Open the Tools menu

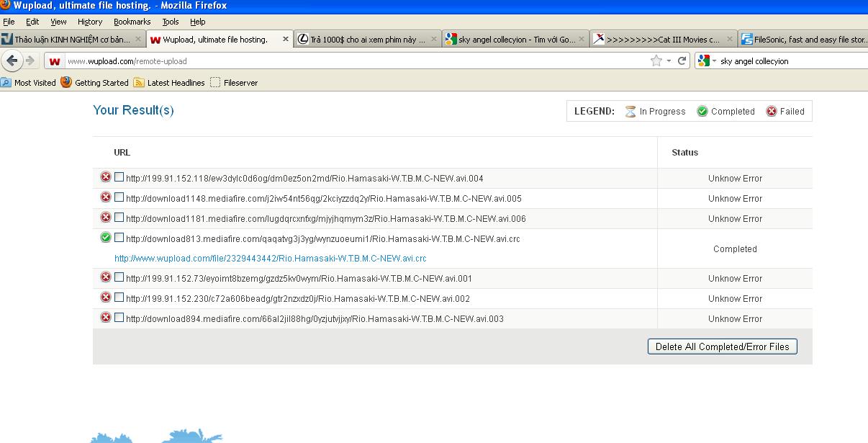[171, 22]
